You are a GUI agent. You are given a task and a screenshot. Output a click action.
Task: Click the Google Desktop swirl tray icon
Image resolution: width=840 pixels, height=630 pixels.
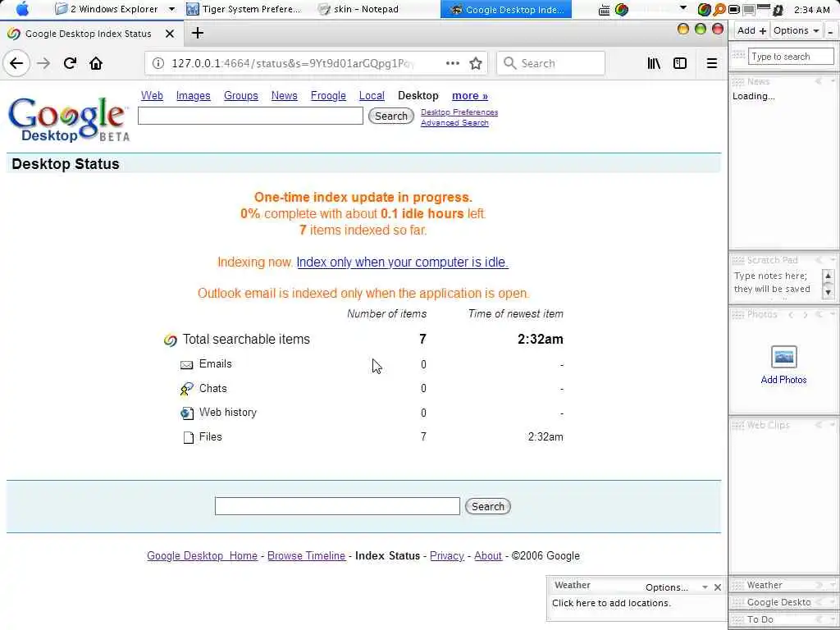coord(704,10)
